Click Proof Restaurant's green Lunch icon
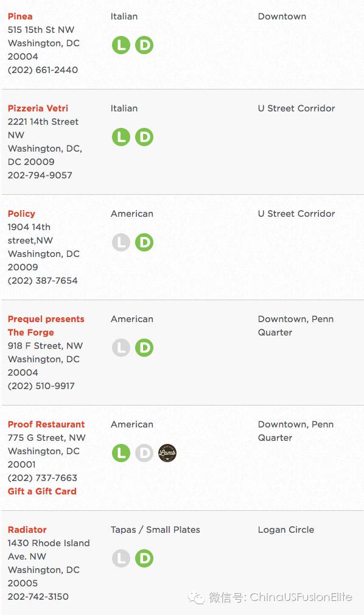This screenshot has height=615, width=364. pos(121,453)
